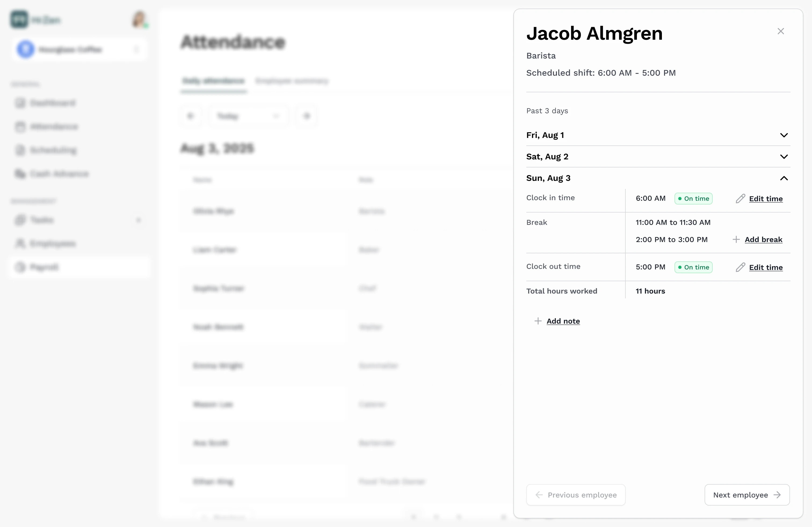812x527 pixels.
Task: Select the Daily attendance tab
Action: pos(213,81)
